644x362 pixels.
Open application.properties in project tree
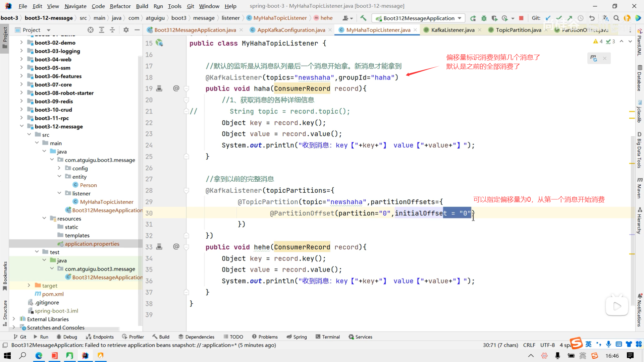point(92,244)
